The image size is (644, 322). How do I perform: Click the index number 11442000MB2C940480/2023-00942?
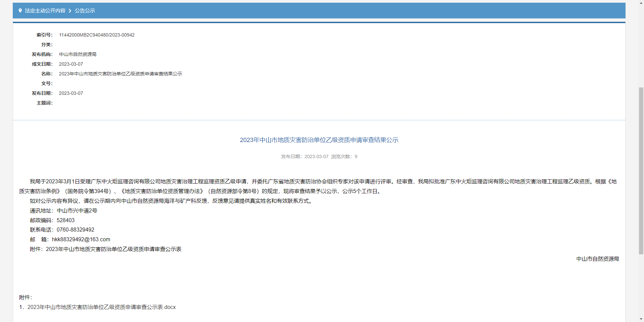(97, 35)
